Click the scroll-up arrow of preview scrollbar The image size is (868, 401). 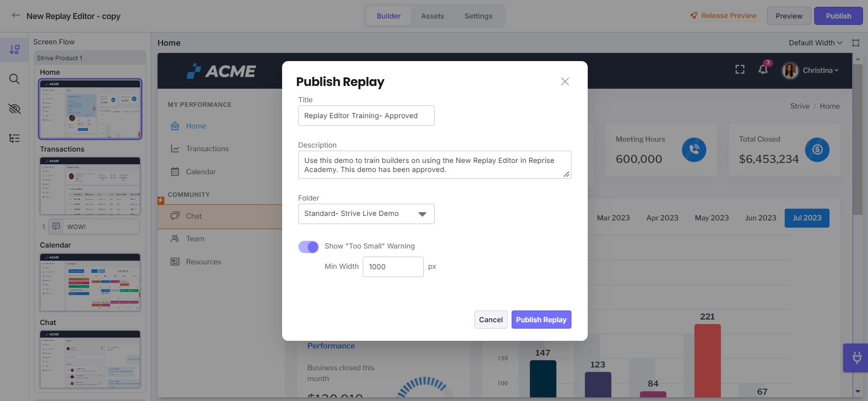[x=858, y=59]
